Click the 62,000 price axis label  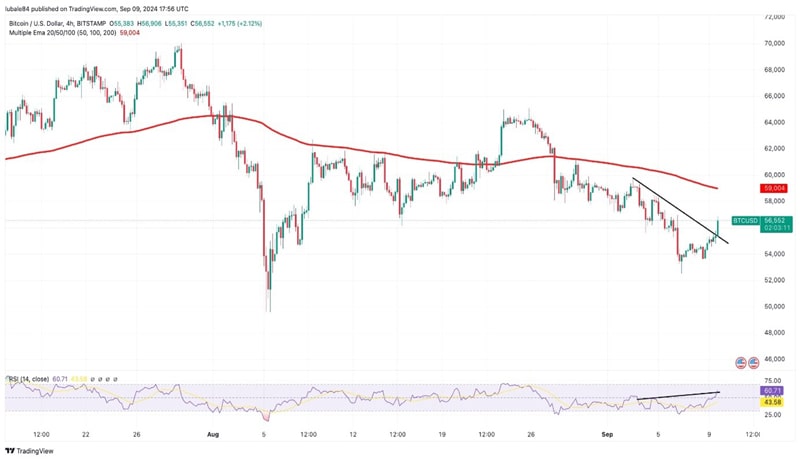point(774,148)
